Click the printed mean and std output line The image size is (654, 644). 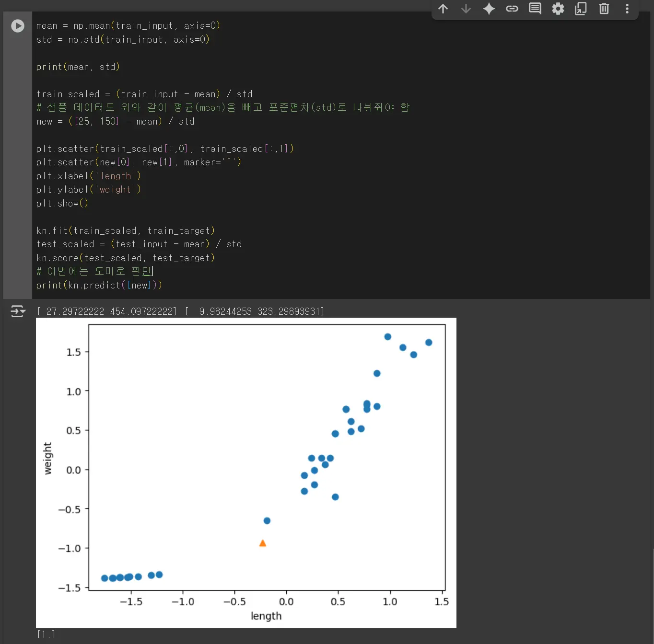(181, 311)
